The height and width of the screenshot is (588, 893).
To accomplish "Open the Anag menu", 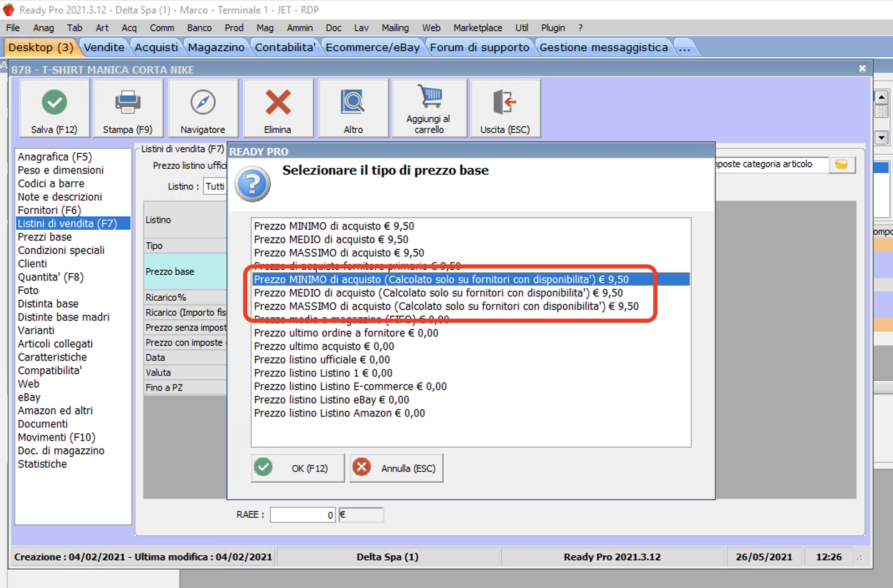I will [x=43, y=28].
